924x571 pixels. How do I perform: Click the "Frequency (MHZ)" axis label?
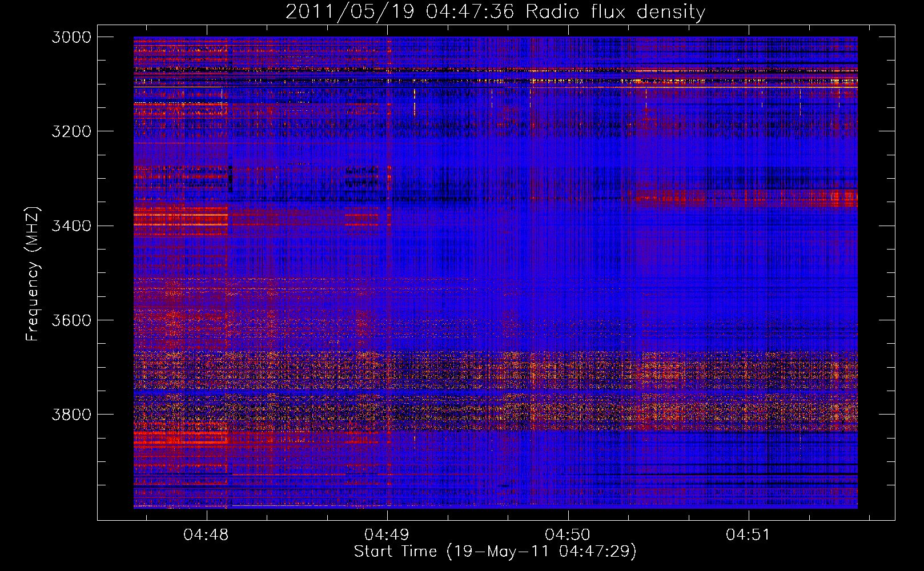pos(33,274)
